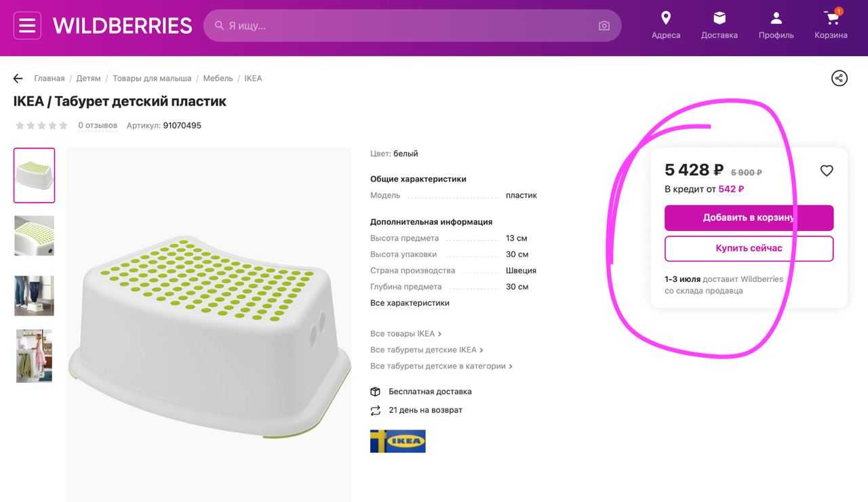
Task: Open the Корзина cart icon
Action: point(831,18)
